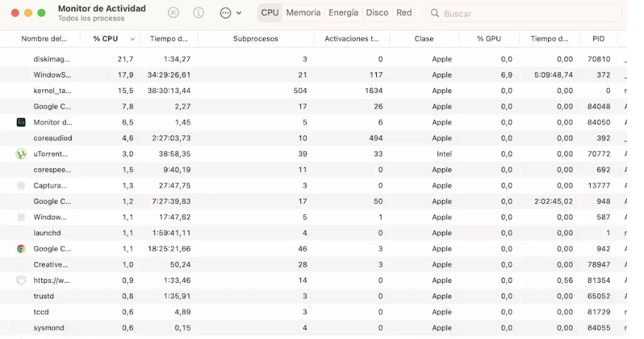Select the launchd process row
Viewport: 644px width, 339px height.
click(x=314, y=233)
